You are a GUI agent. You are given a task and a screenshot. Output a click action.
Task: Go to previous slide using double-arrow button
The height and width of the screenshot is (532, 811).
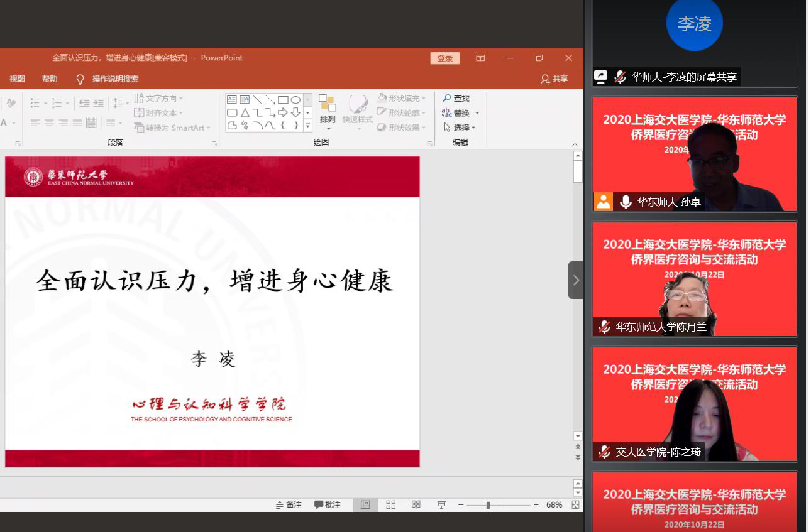click(578, 447)
